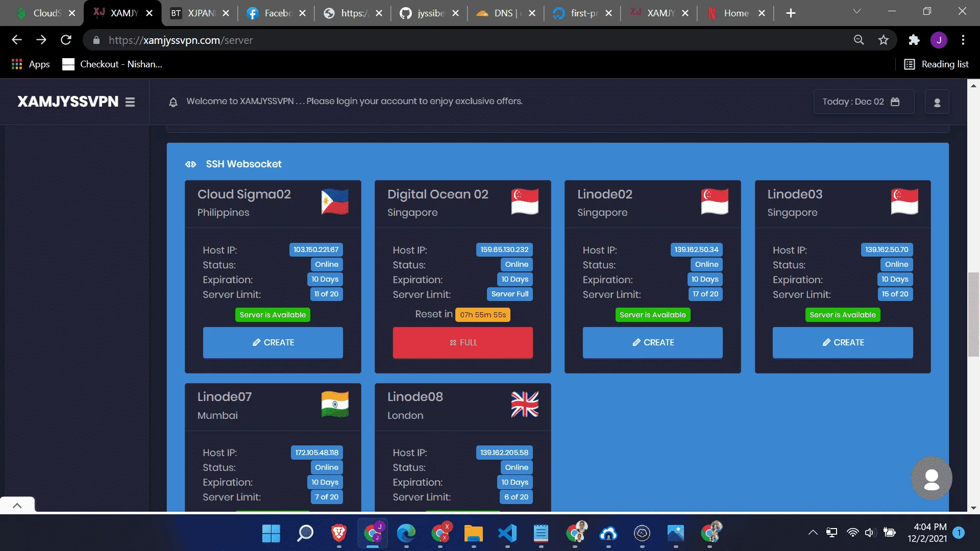
Task: Open the Chrome three-dot menu
Action: [x=963, y=40]
